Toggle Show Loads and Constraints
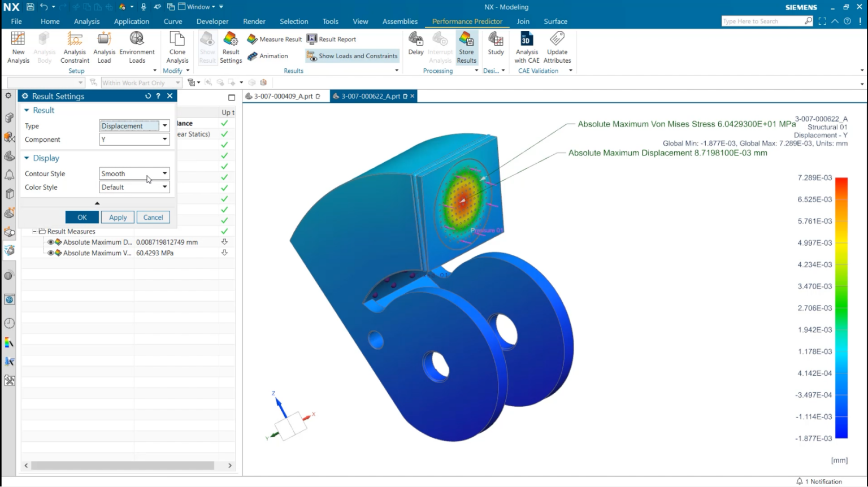Image resolution: width=868 pixels, height=487 pixels. (352, 56)
